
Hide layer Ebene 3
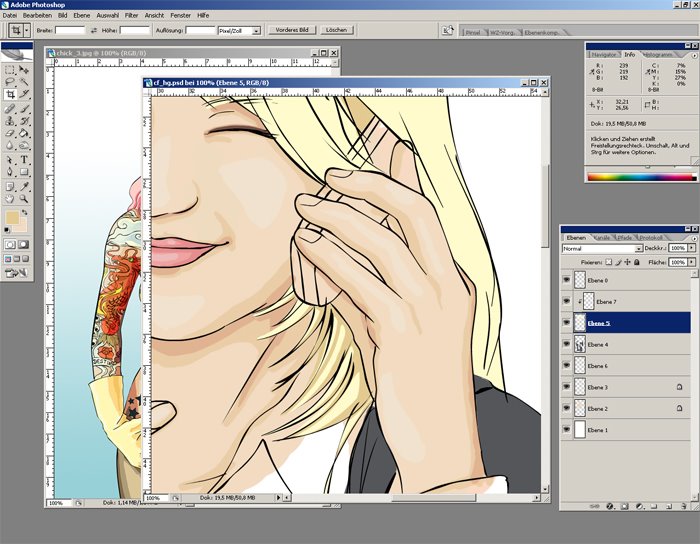[567, 386]
